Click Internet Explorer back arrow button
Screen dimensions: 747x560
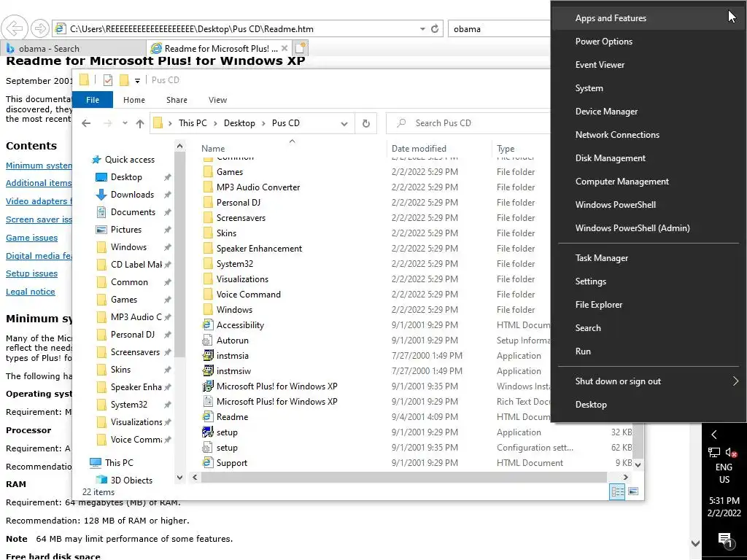(15, 28)
